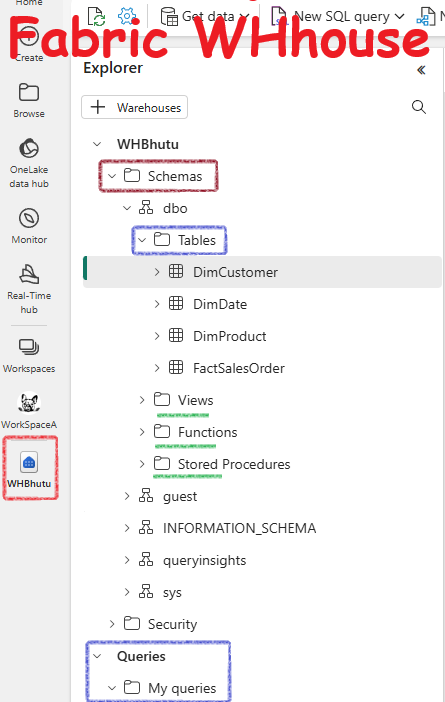
Task: Select queryinsights label
Action: [205, 560]
